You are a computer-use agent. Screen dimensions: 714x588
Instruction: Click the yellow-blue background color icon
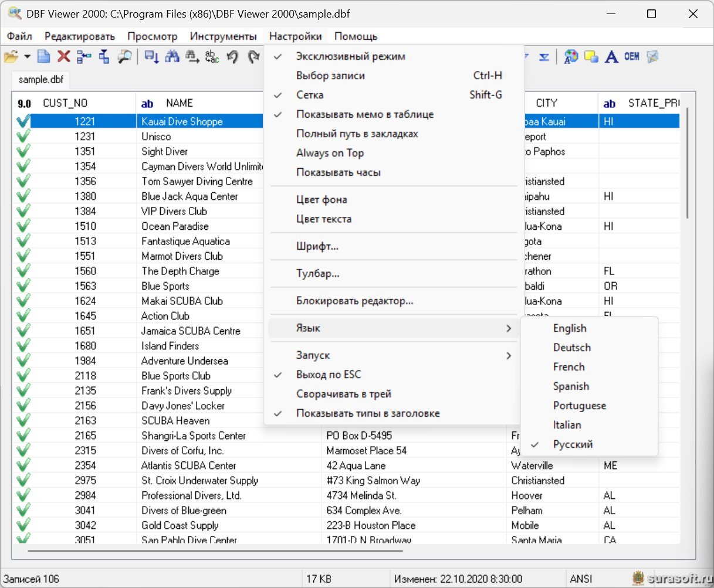click(591, 57)
